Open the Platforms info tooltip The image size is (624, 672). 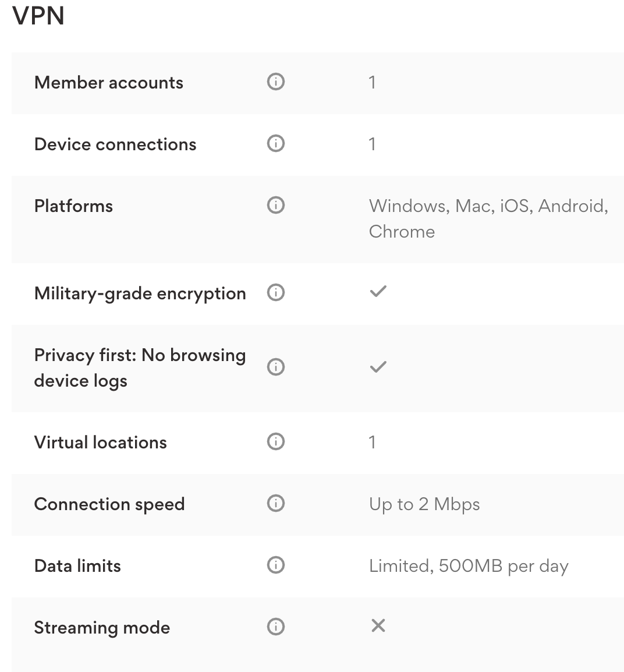275,205
